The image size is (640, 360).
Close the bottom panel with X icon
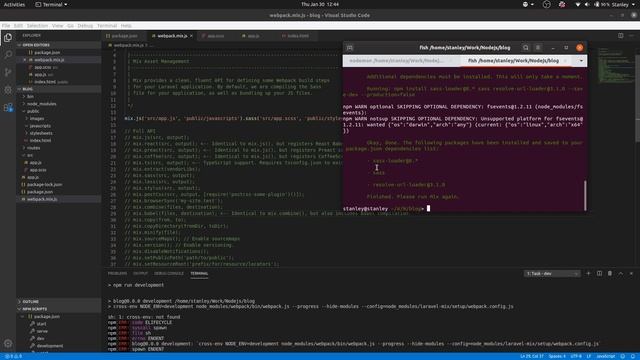631,273
